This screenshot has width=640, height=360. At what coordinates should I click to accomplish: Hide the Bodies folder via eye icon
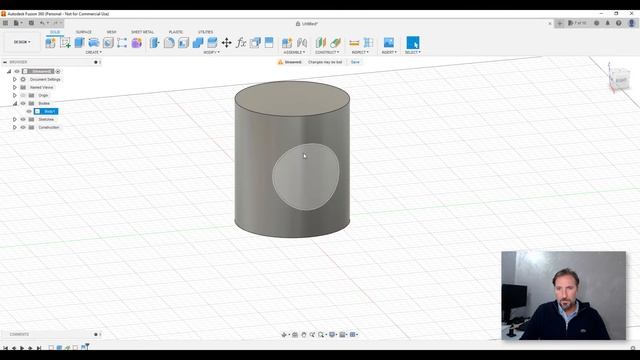click(23, 103)
